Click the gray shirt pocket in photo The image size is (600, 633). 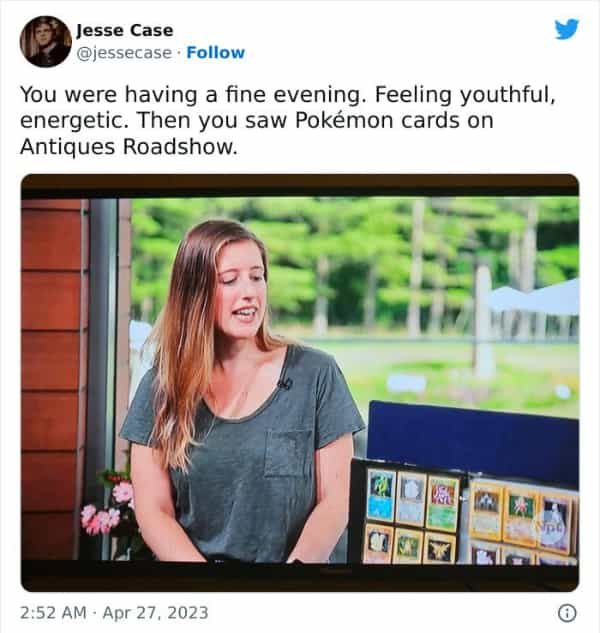[287, 454]
